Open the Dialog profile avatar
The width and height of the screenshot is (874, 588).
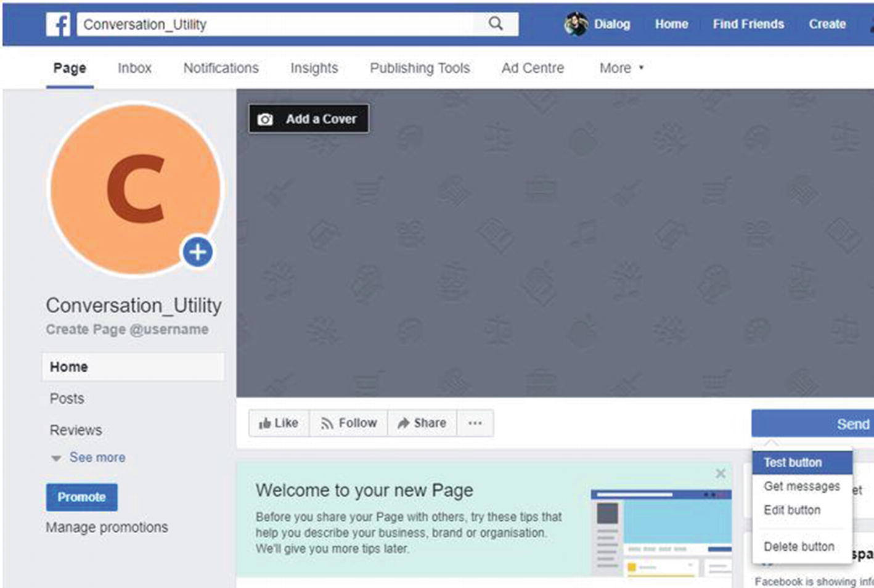pyautogui.click(x=576, y=24)
